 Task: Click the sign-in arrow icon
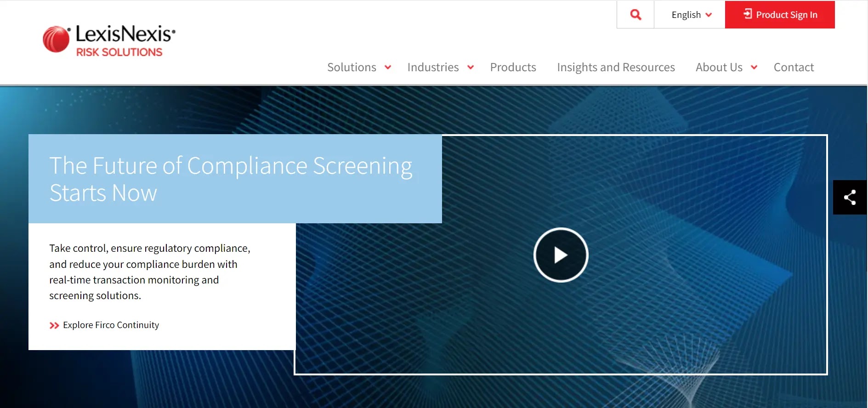click(748, 14)
